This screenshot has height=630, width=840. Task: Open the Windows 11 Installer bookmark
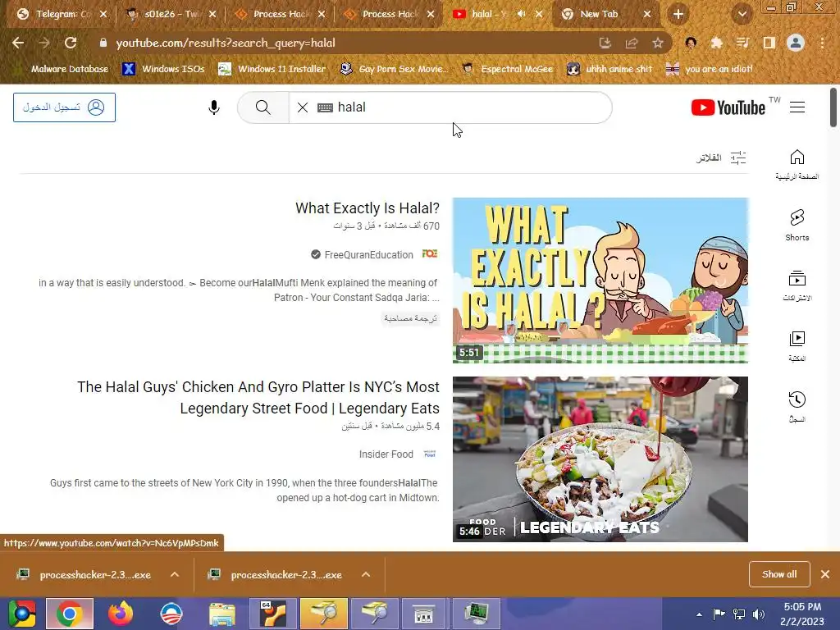coord(272,69)
